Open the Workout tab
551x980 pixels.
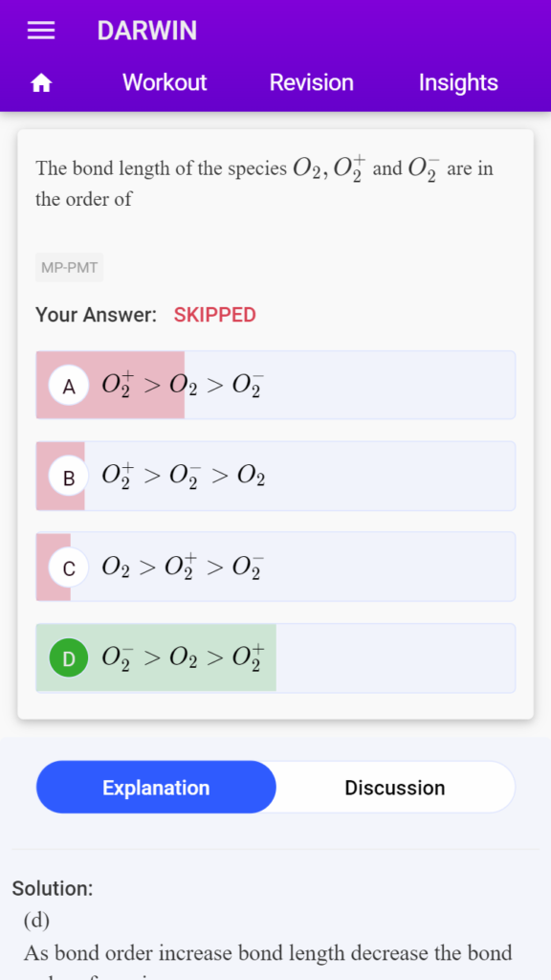[x=165, y=82]
